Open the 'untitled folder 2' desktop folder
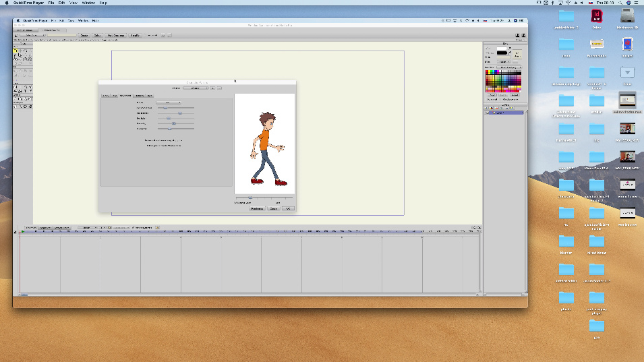Screen dimensions: 644x362 click(566, 18)
